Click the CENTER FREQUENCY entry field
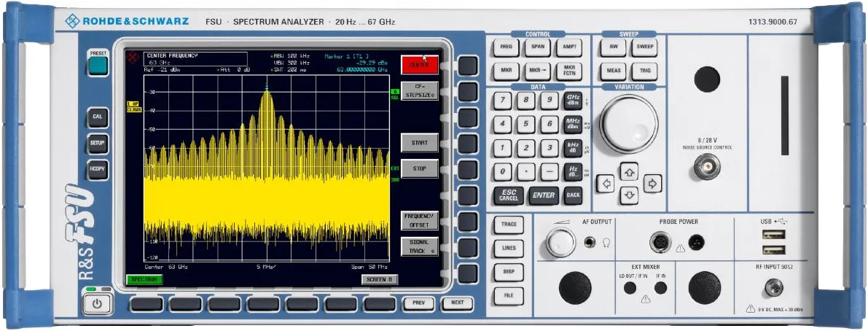 195,58
